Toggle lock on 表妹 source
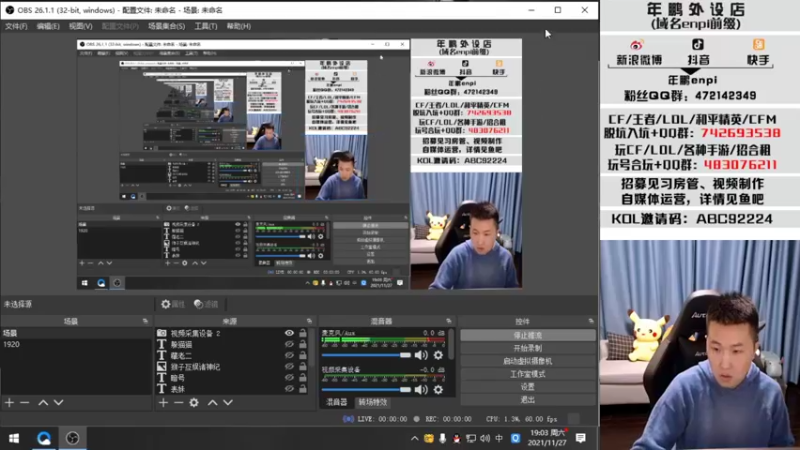 point(303,389)
